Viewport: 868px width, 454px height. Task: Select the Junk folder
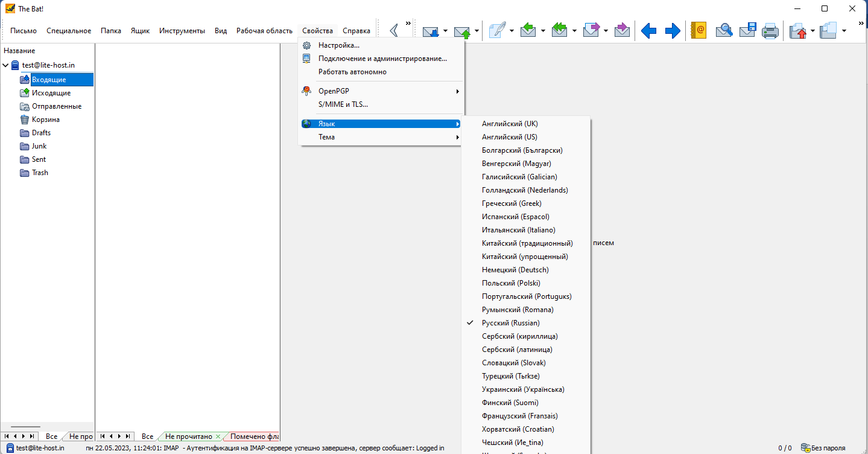[x=39, y=146]
